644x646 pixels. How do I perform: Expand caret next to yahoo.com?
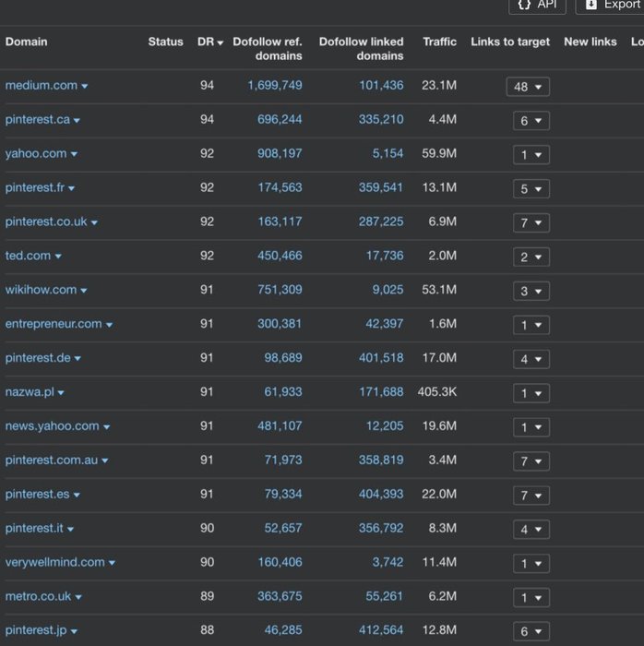74,155
